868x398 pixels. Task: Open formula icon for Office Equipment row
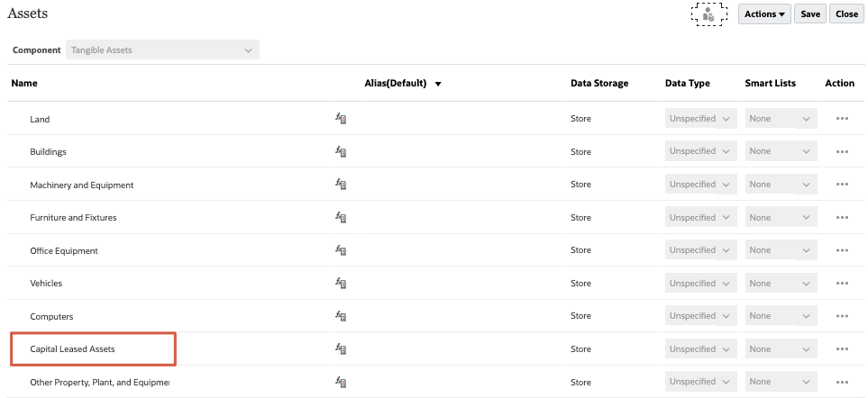click(341, 249)
